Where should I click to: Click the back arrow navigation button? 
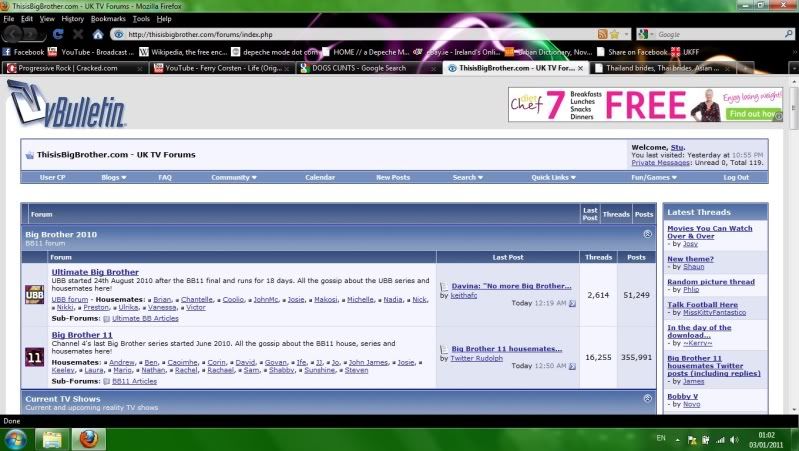point(13,34)
